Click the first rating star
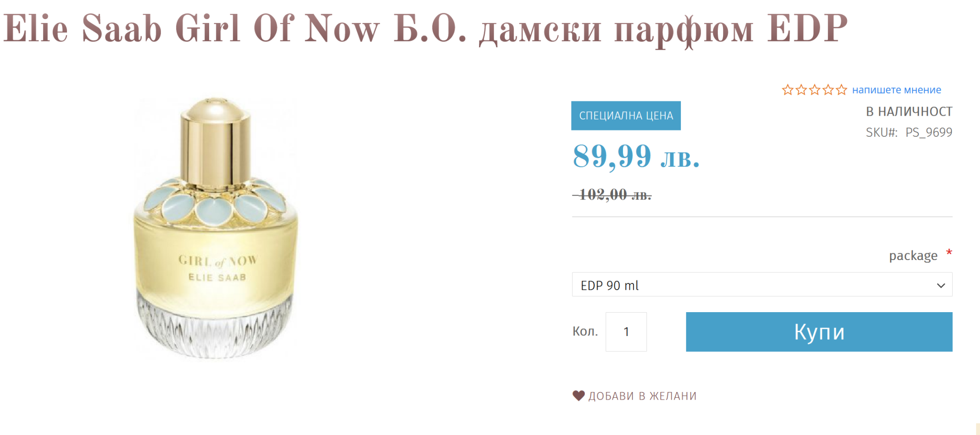Image resolution: width=980 pixels, height=435 pixels. [788, 90]
